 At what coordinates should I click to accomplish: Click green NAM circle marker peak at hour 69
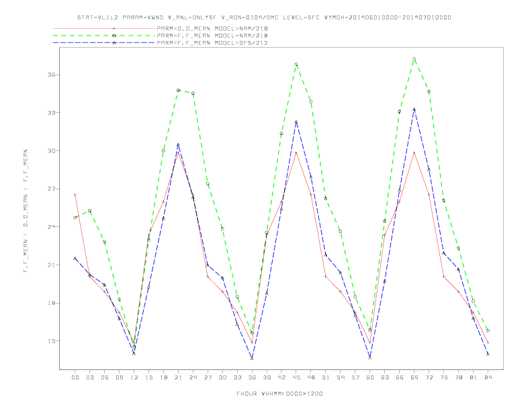(x=414, y=59)
